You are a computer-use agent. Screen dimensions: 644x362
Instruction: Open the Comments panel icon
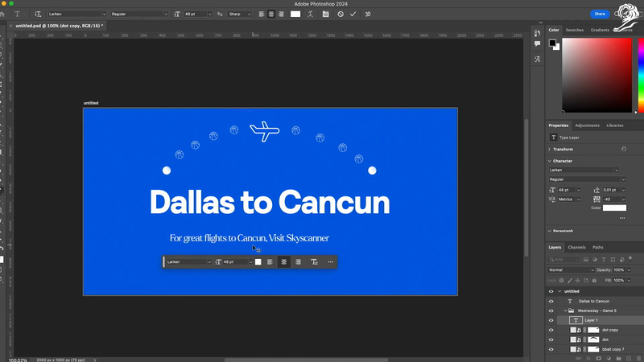(537, 44)
